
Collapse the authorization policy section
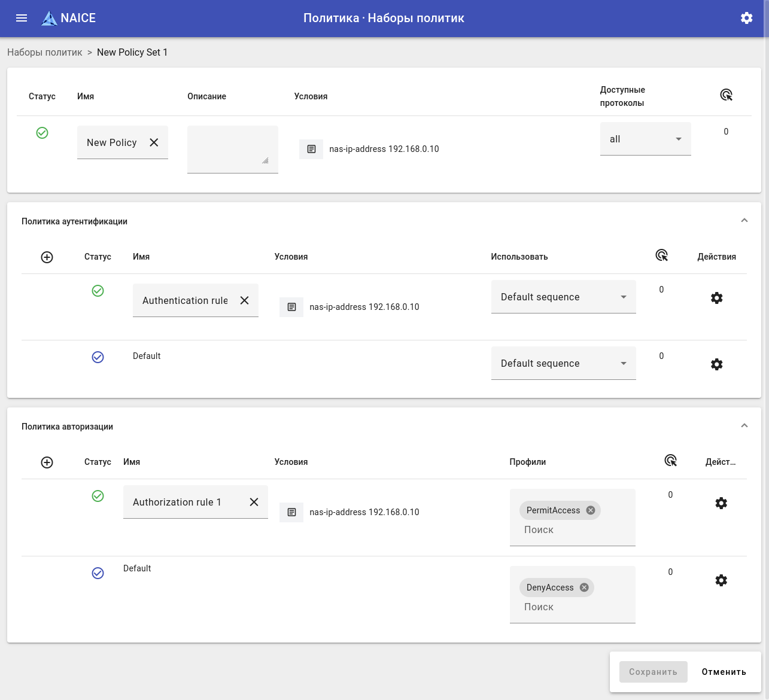pos(744,426)
